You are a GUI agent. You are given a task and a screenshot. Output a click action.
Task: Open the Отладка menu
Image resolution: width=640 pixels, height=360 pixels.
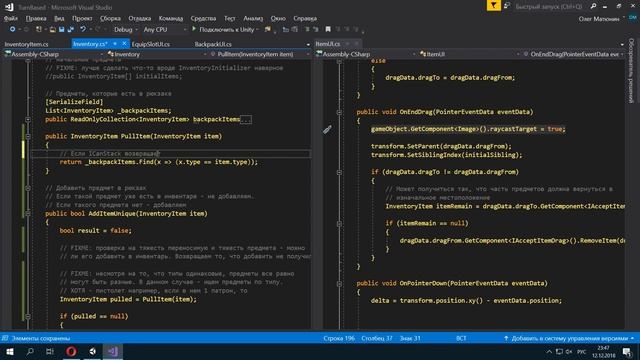(140, 18)
